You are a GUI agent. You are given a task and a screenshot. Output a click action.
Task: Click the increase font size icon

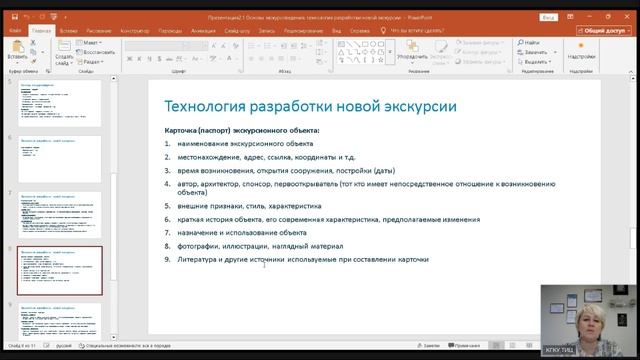[x=213, y=46]
